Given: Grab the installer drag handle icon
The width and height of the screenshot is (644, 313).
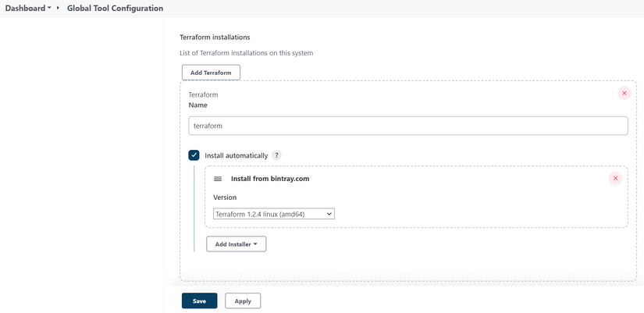Looking at the screenshot, I should click(218, 179).
